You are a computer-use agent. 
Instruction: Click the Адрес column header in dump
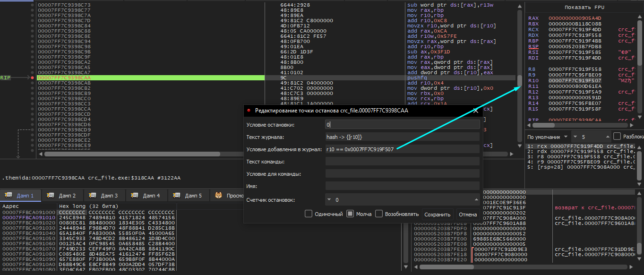pyautogui.click(x=28, y=206)
